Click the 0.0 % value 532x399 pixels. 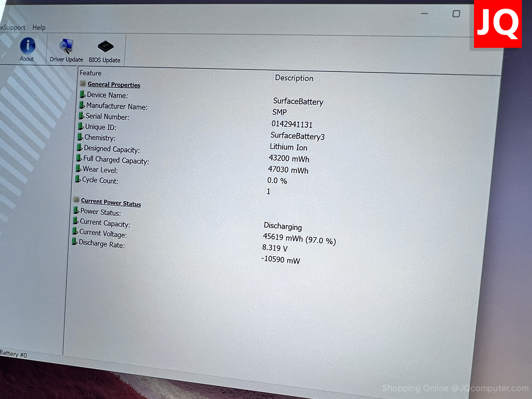[x=277, y=181]
